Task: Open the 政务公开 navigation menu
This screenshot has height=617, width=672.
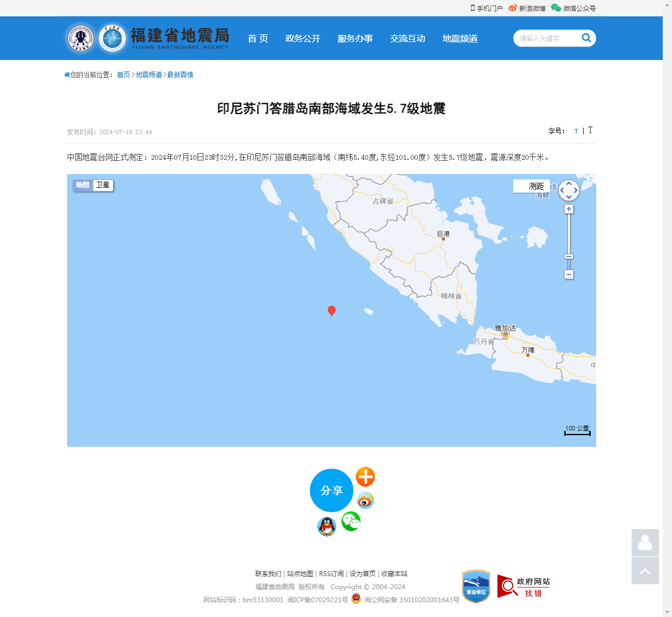Action: [303, 38]
